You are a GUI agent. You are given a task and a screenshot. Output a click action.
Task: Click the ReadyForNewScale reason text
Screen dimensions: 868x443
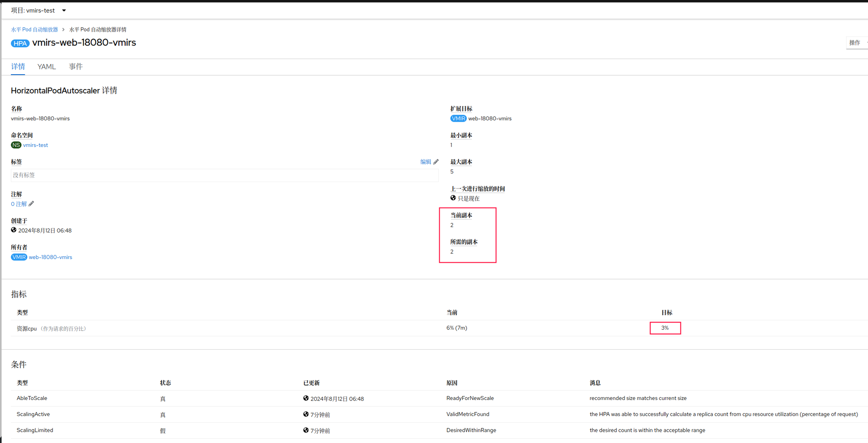[470, 398]
